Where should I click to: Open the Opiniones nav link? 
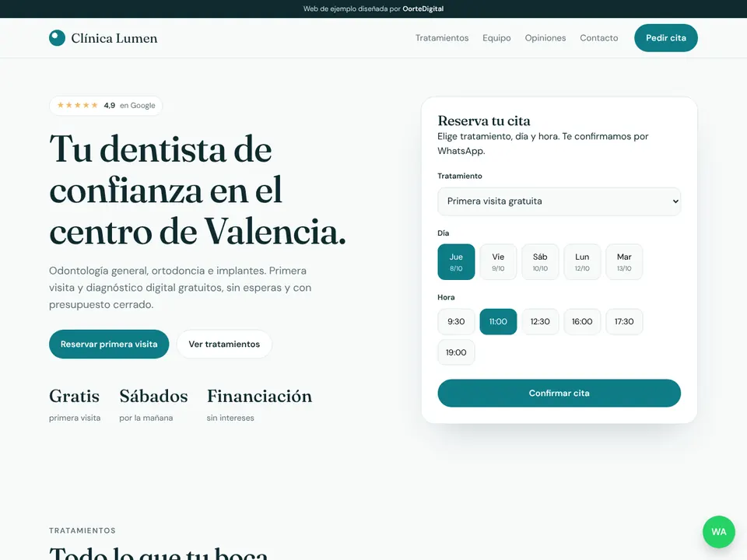point(545,38)
